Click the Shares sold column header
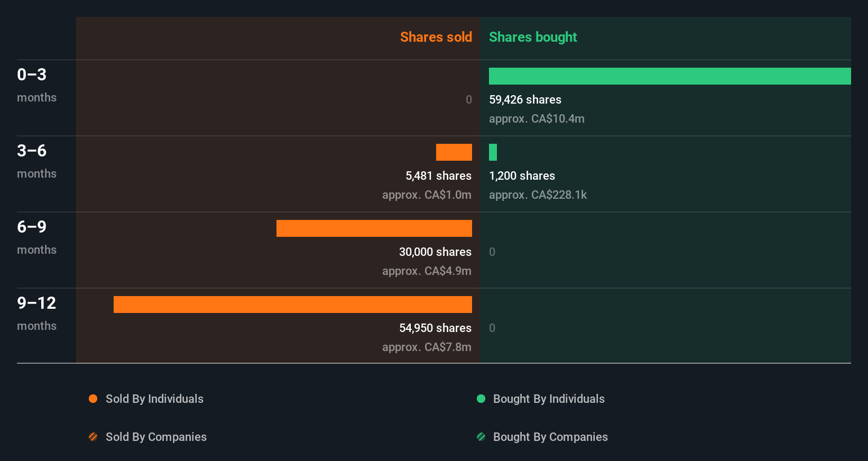Image resolution: width=868 pixels, height=461 pixels. (436, 37)
